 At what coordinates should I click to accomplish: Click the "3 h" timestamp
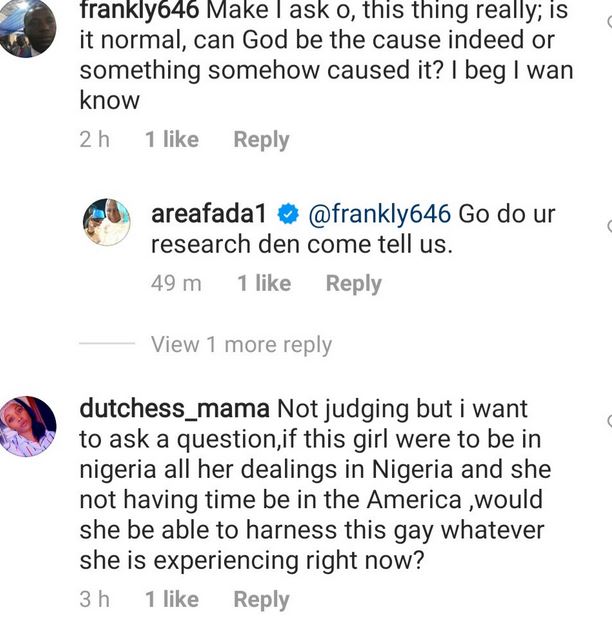[94, 600]
